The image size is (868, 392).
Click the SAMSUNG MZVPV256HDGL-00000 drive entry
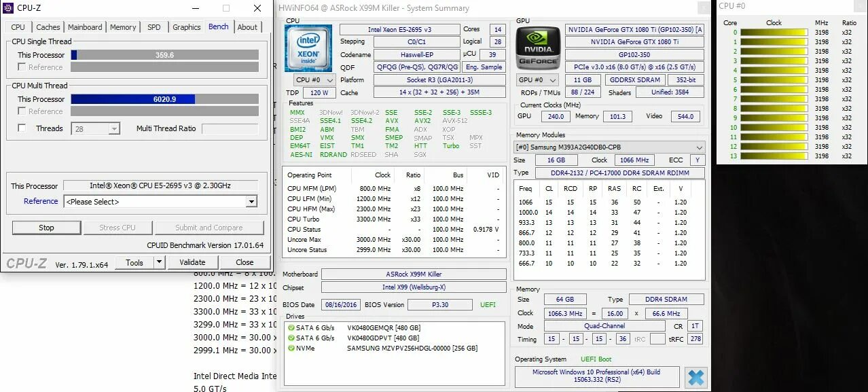412,349
